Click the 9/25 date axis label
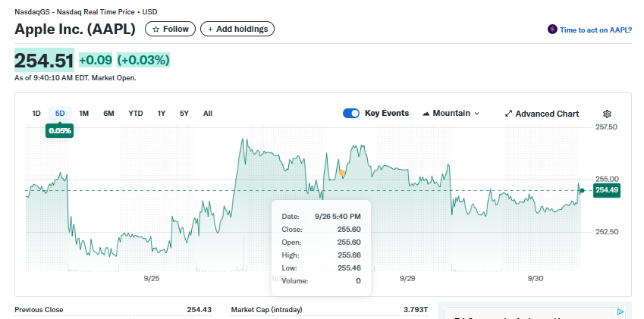Viewport: 644px width, 319px height. coord(152,279)
